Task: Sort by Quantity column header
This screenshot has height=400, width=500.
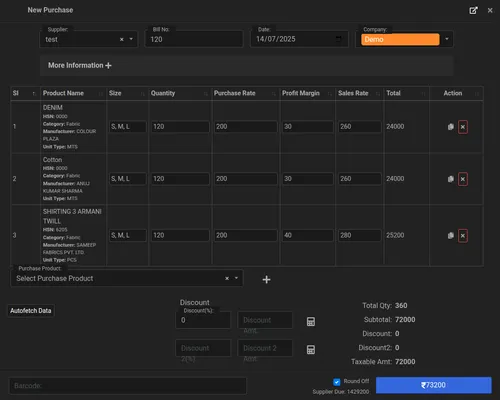Action: (180, 93)
